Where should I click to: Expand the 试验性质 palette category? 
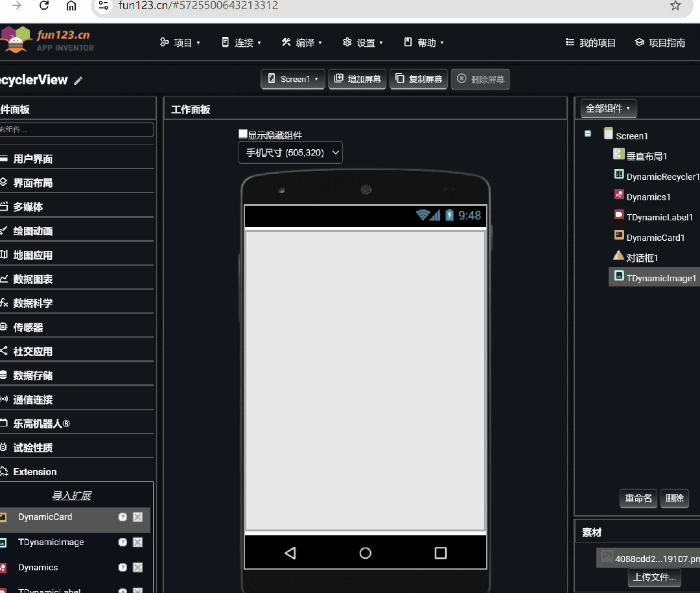click(76, 448)
